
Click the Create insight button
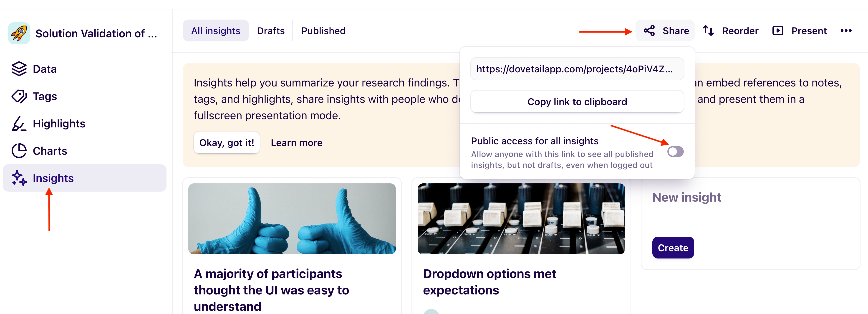point(673,248)
